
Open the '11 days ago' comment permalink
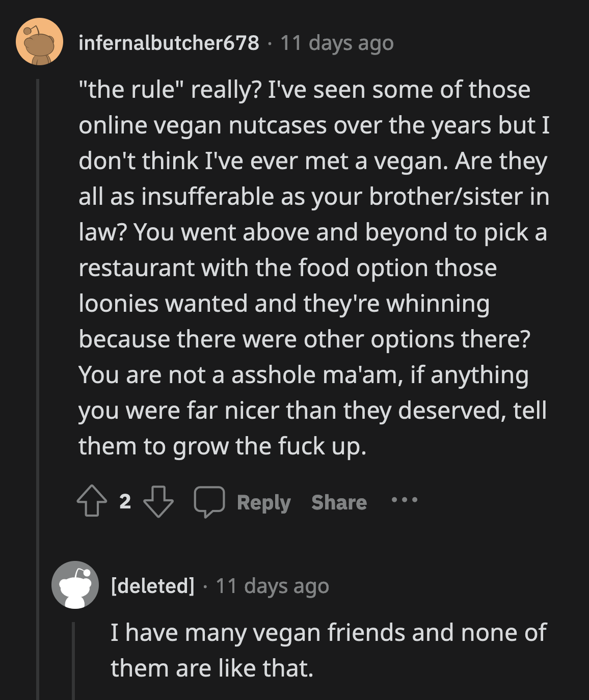pos(336,43)
